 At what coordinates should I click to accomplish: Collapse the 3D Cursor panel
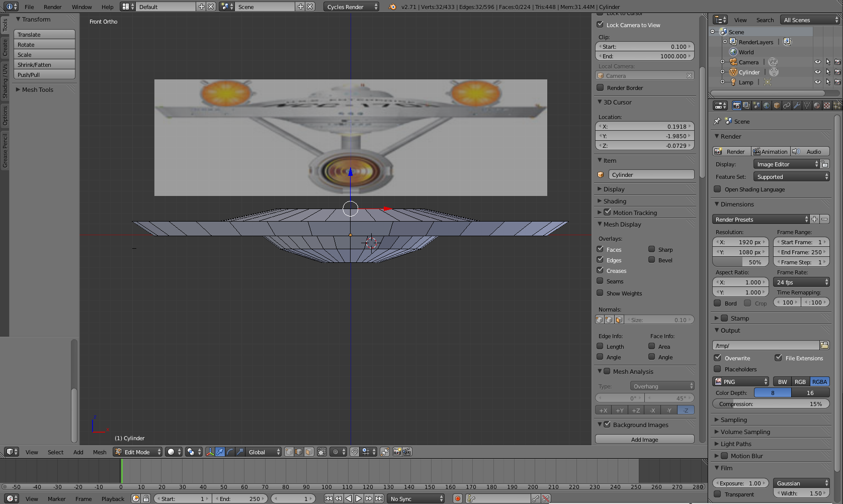coord(617,102)
